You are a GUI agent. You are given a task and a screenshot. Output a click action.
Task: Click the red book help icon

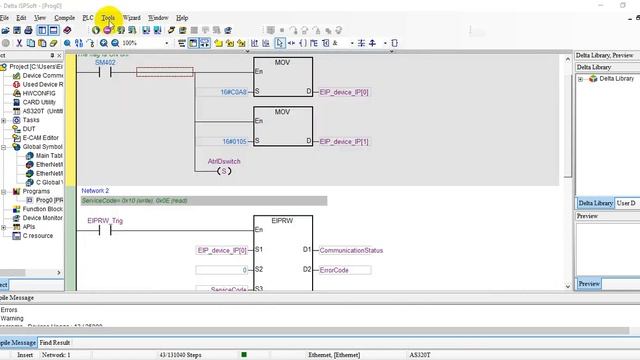tap(67, 30)
